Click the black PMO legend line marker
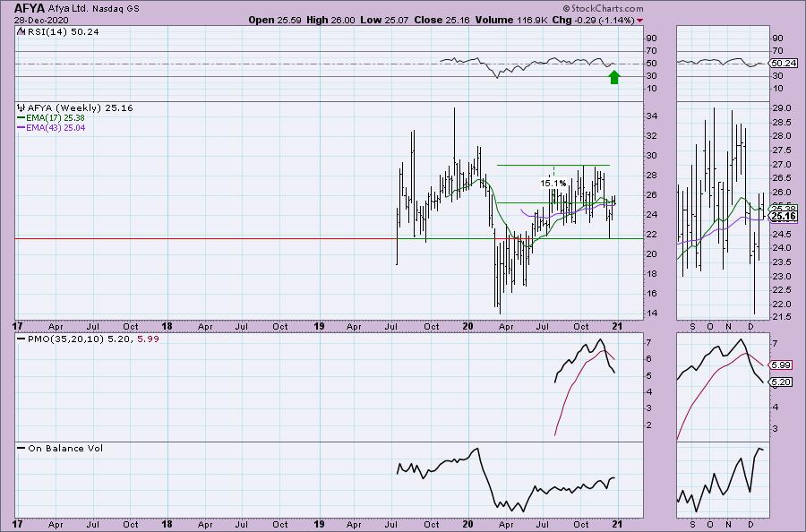The width and height of the screenshot is (806, 532). pos(21,339)
